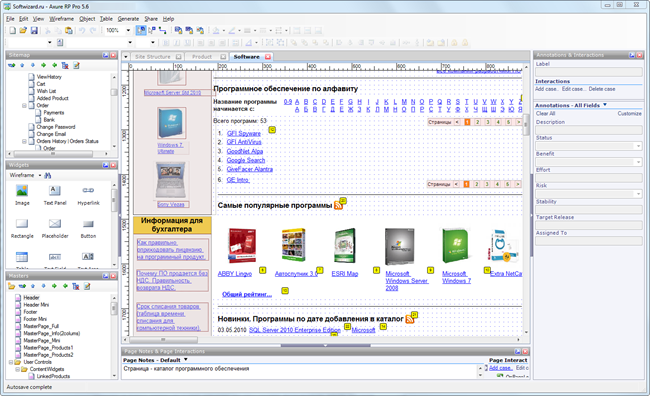Viewport: 650px width, 396px height.
Task: Click the 'GFI Spyware' link on canvas
Action: pyautogui.click(x=244, y=133)
